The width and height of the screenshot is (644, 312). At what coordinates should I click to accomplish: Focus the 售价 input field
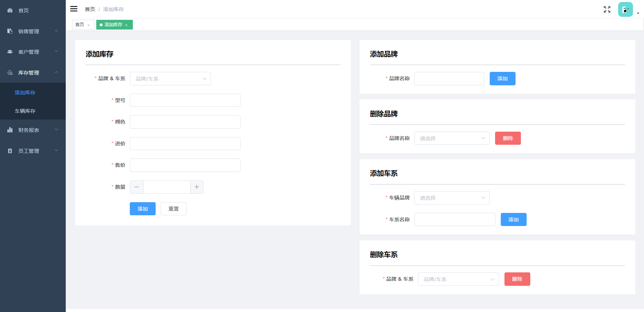[x=185, y=165]
